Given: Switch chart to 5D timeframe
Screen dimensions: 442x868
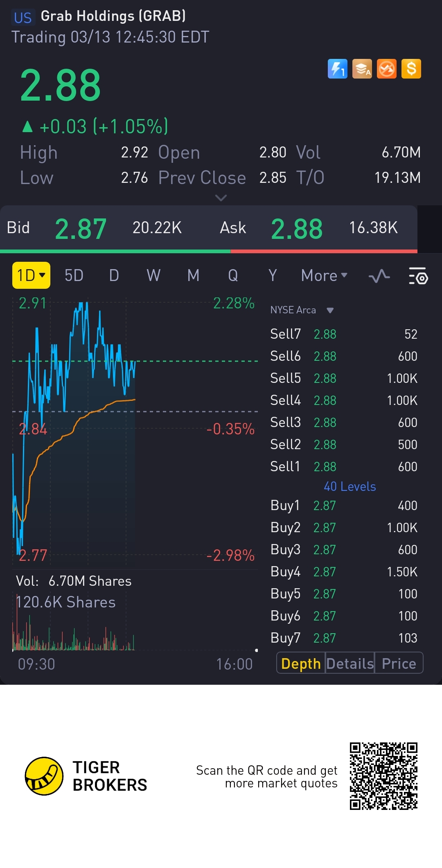Looking at the screenshot, I should [x=74, y=276].
